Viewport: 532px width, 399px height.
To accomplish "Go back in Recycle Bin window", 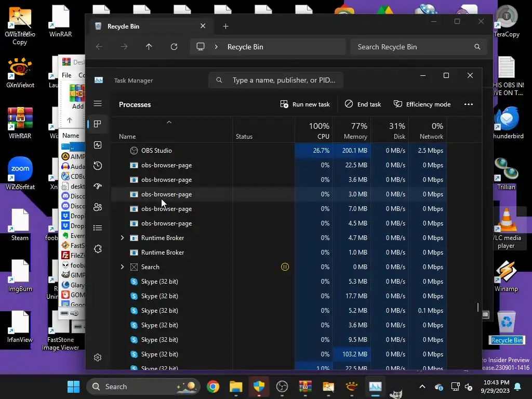I will pyautogui.click(x=99, y=47).
